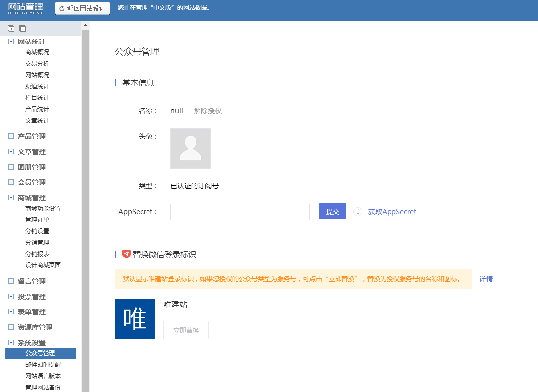Click the 唯建站 blue logo image
The image size is (538, 392).
pyautogui.click(x=135, y=319)
